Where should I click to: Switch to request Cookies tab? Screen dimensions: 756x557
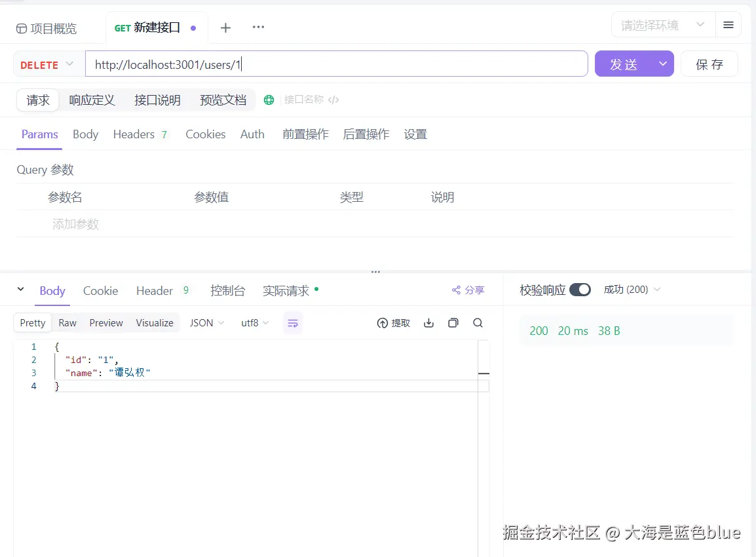click(x=206, y=134)
